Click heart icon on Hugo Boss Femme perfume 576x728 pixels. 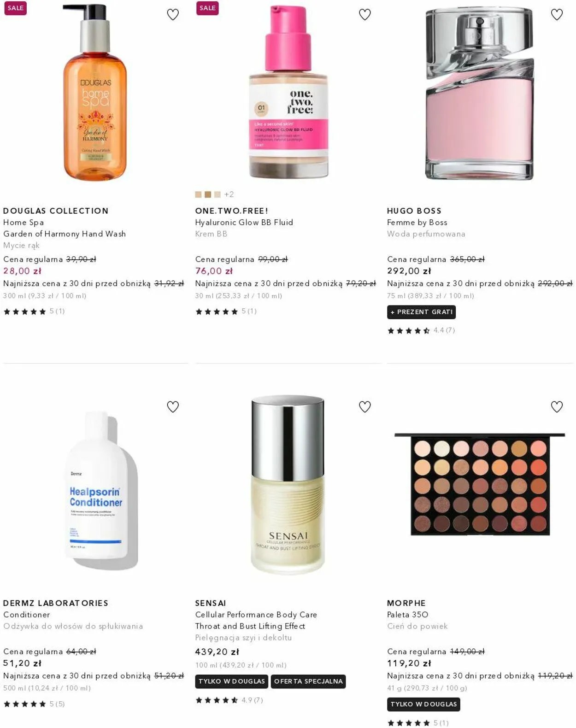coord(557,15)
